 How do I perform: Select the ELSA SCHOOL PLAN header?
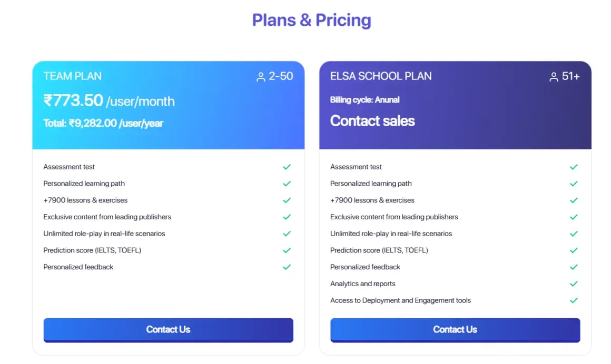pyautogui.click(x=380, y=76)
